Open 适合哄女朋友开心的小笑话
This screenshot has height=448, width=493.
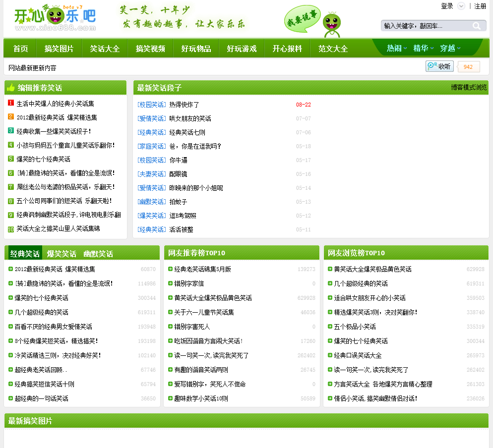(370, 297)
